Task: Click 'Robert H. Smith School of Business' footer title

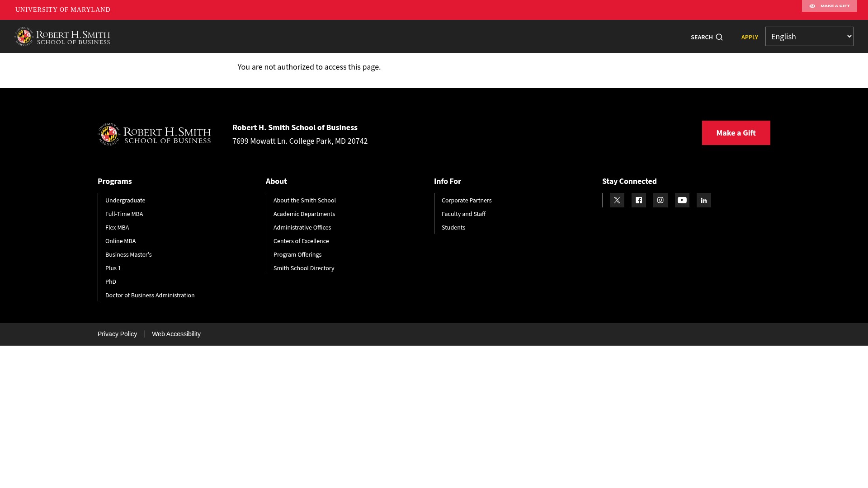Action: [x=295, y=127]
